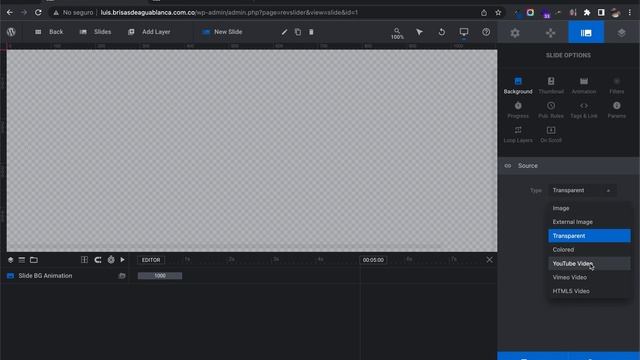
Task: Click the Type dropdown showing Transparent
Action: point(582,190)
